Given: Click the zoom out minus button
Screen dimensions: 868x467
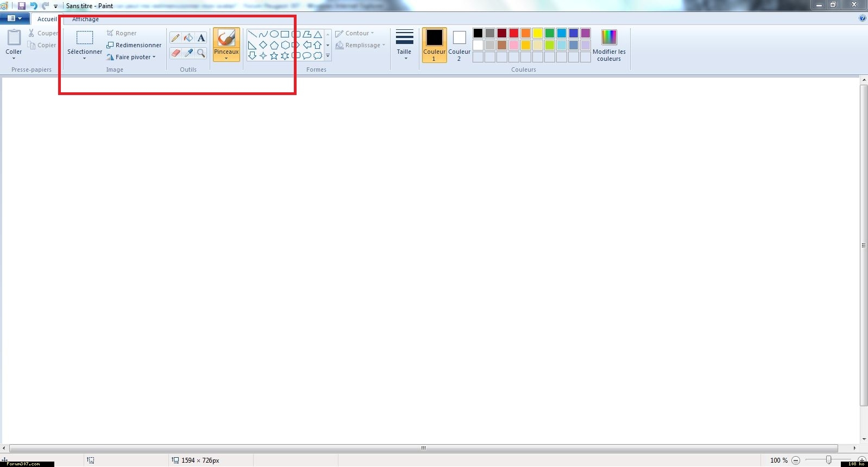Looking at the screenshot, I should click(796, 460).
